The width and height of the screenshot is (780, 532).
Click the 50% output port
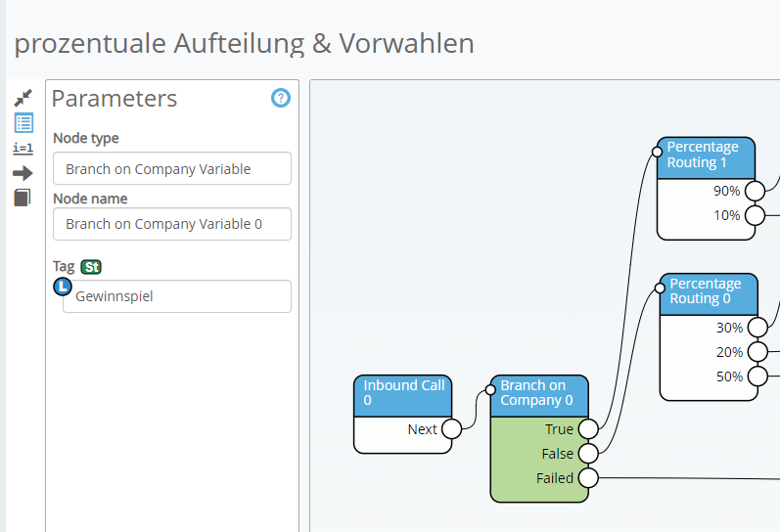click(757, 377)
